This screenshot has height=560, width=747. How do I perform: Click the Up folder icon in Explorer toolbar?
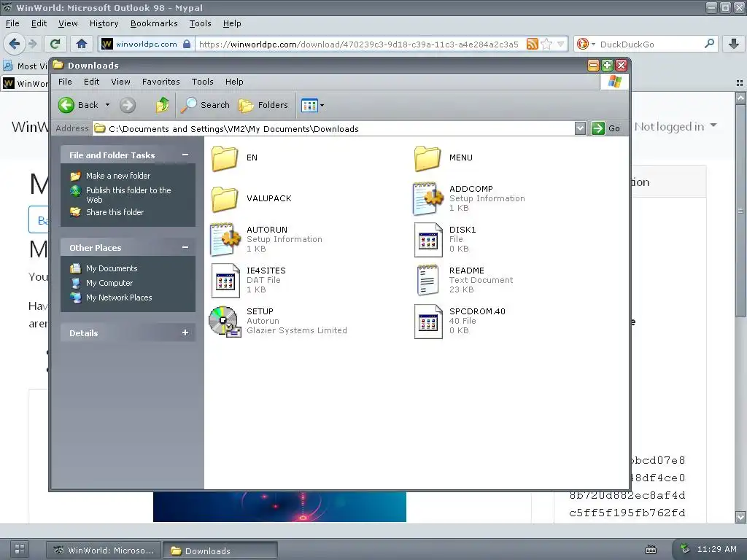pyautogui.click(x=163, y=105)
